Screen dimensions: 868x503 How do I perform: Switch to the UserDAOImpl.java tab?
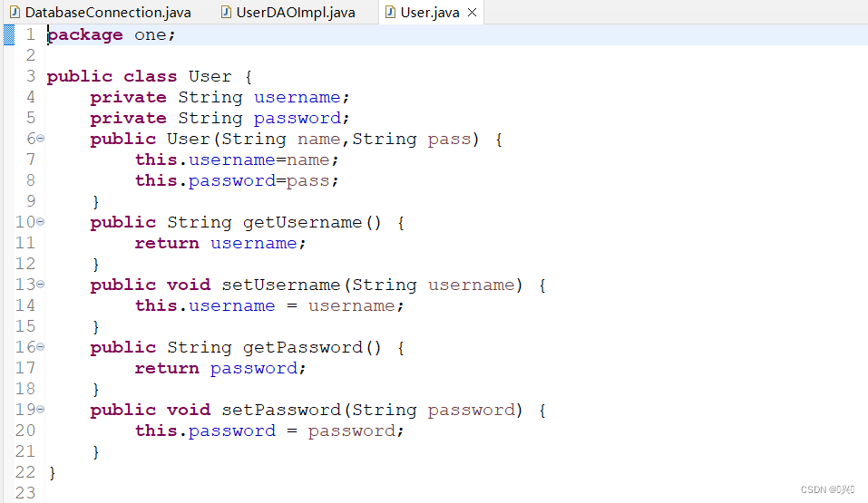288,12
